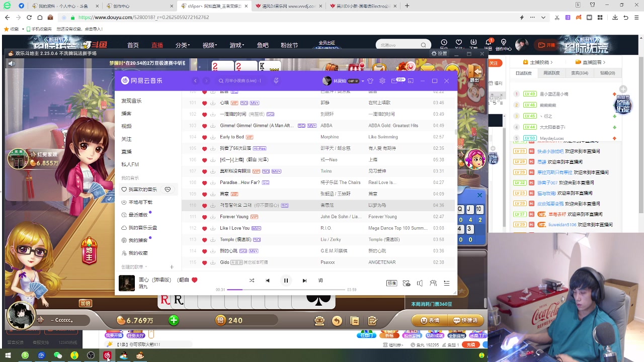Expand user account dropdown arrow
644x362 pixels.
[x=362, y=81]
